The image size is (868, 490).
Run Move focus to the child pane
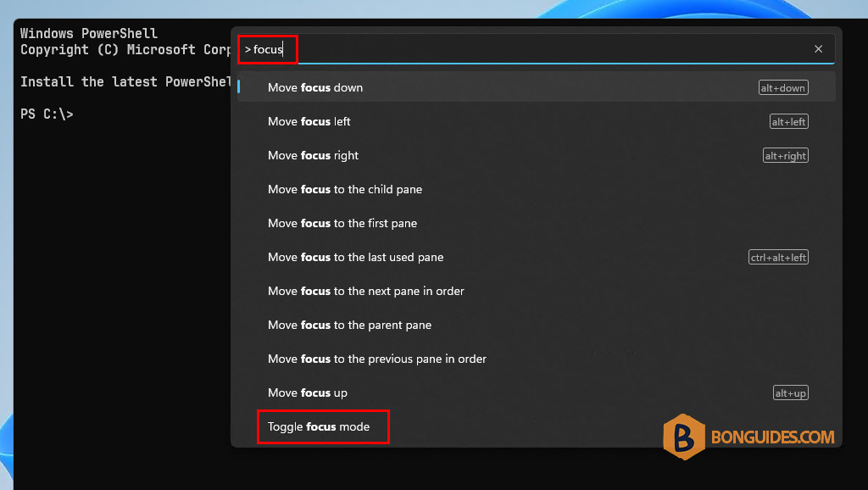[536, 189]
